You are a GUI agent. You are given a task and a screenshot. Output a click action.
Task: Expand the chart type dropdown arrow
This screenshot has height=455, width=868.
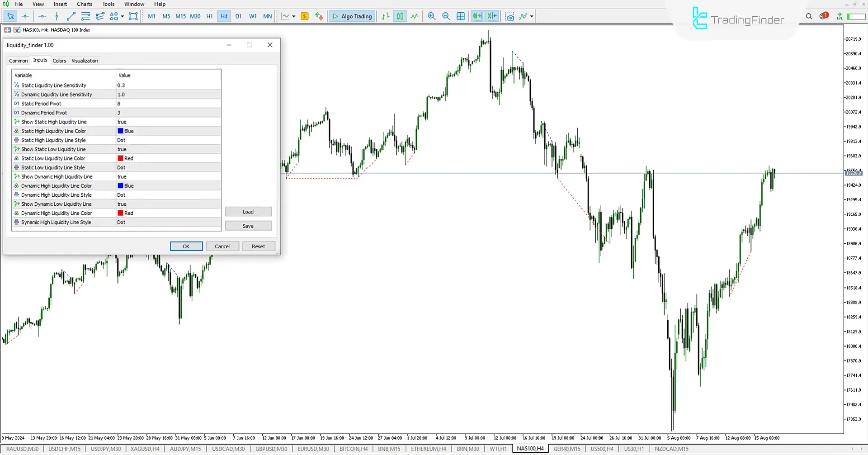click(293, 16)
